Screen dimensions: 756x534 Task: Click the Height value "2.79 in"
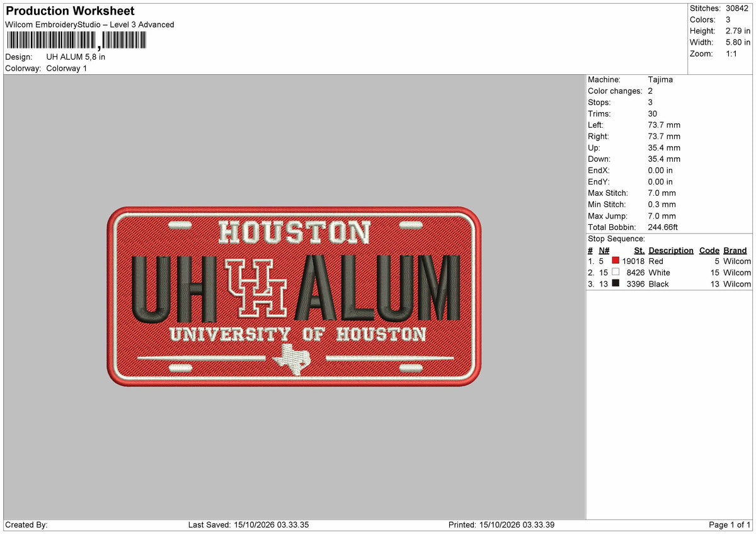pos(738,31)
